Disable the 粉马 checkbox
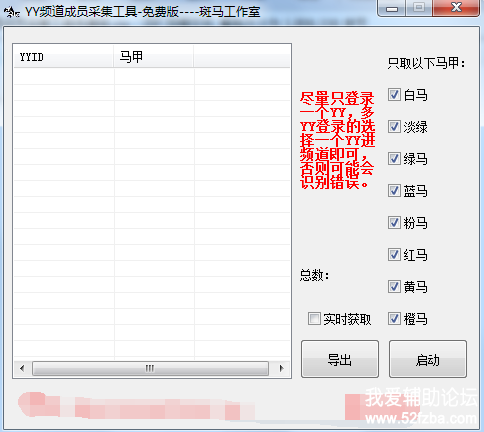Screen dimensions: 484x432 coord(394,223)
